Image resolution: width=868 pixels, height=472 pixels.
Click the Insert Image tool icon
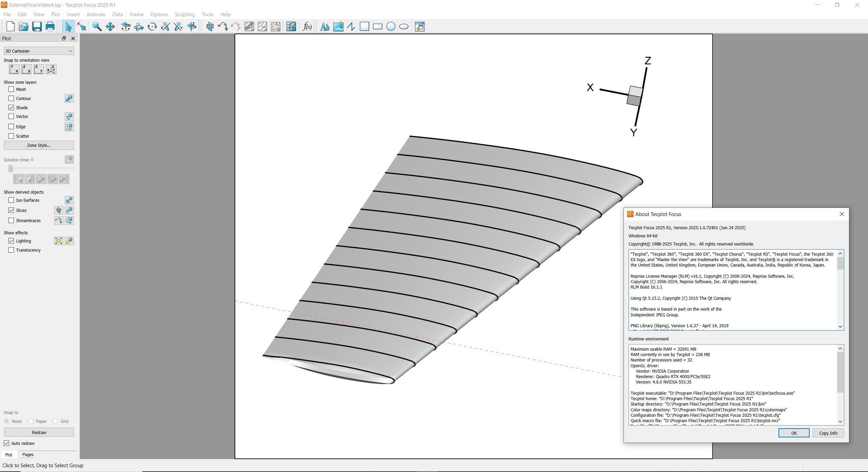[338, 26]
